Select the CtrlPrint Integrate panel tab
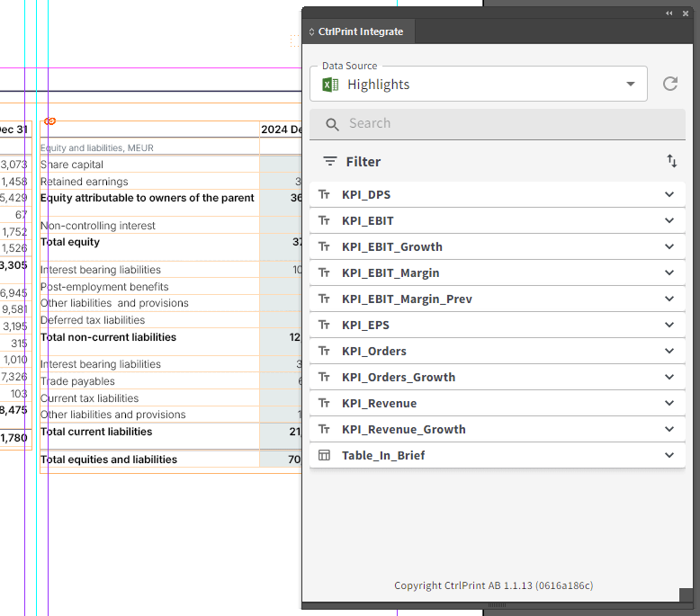This screenshot has width=700, height=616. (360, 31)
